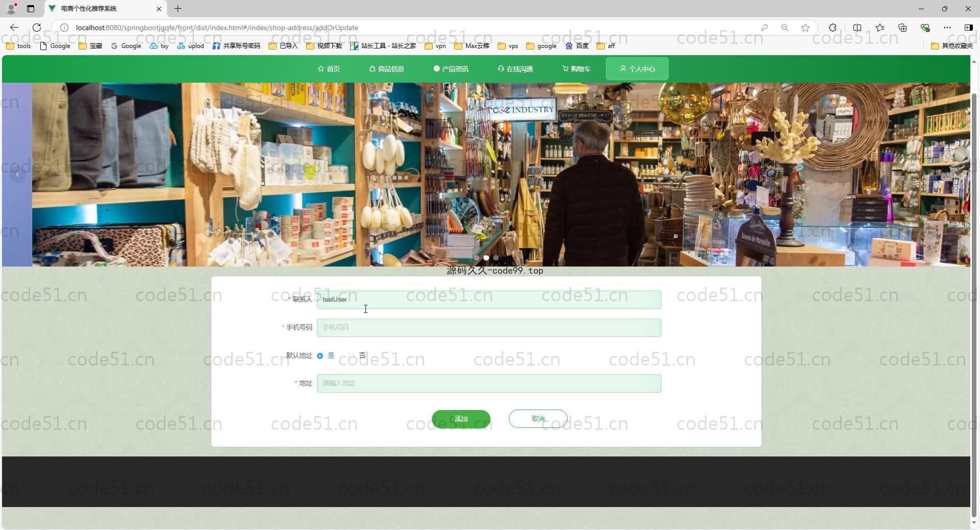The image size is (980, 530).
Task: Open the tab actions icon
Action: coord(31,9)
